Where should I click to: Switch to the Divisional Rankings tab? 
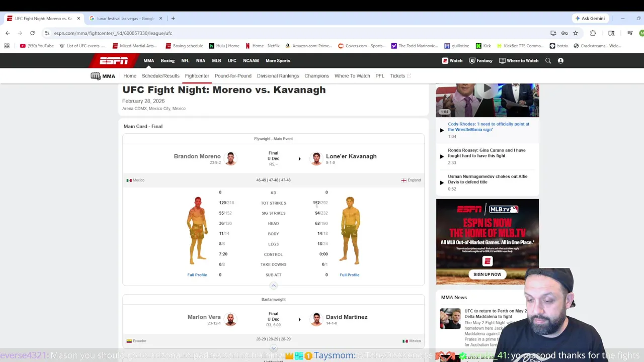(x=278, y=76)
